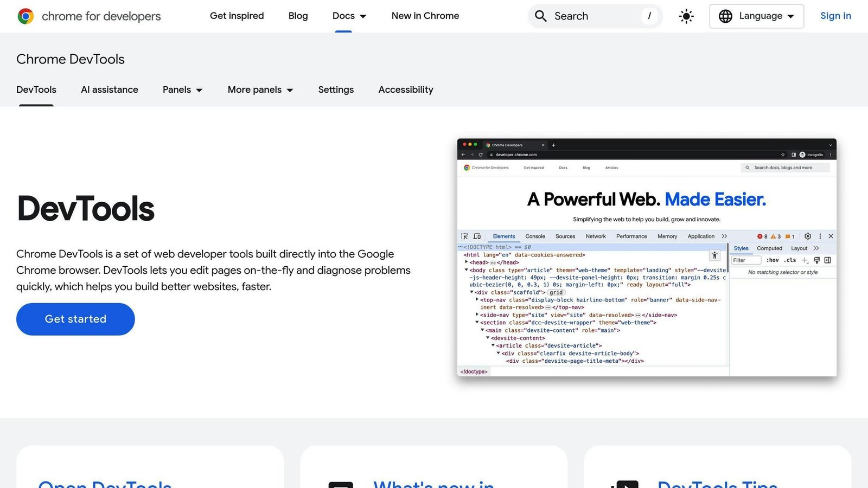Click the globe icon in Language button
868x488 pixels.
click(725, 16)
